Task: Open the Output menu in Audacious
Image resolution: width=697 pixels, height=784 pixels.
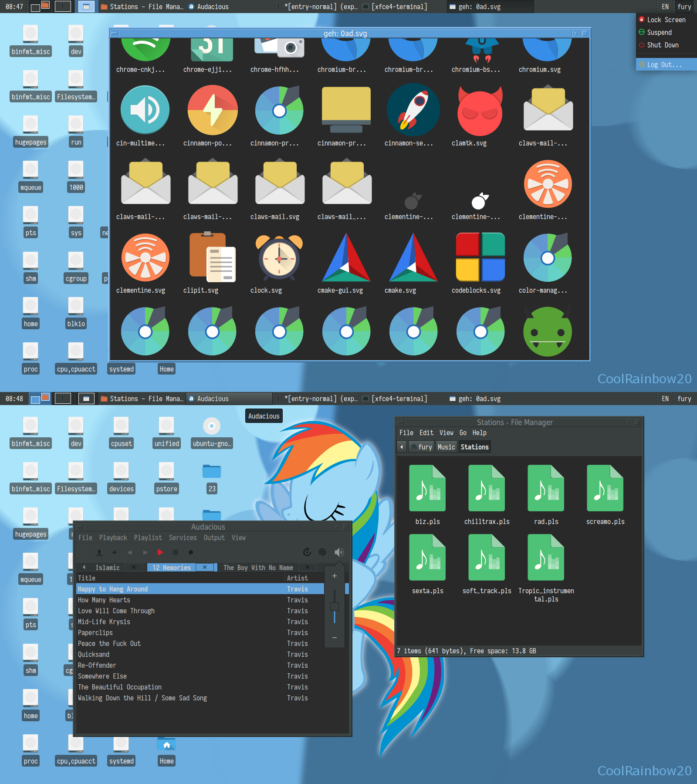Action: click(x=214, y=538)
